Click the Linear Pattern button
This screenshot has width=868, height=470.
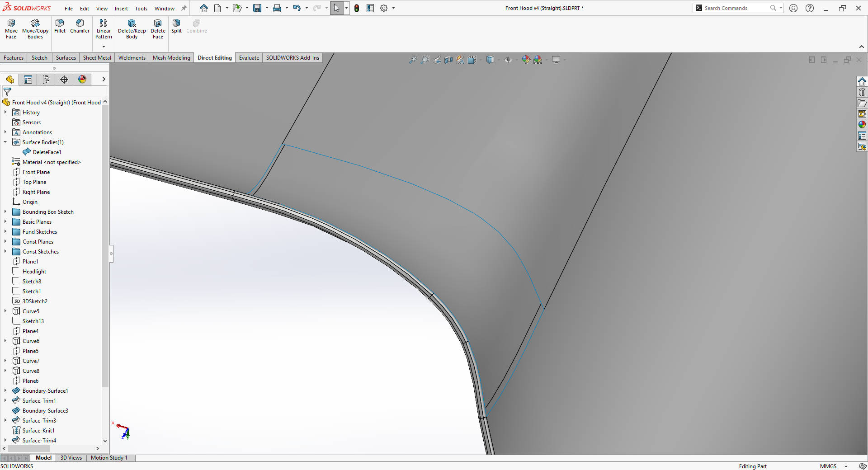pyautogui.click(x=104, y=28)
